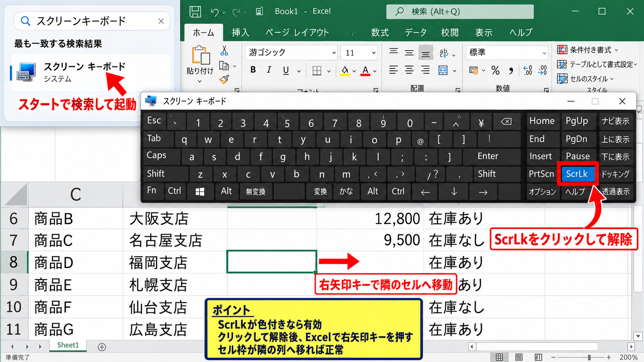Clear the Start search box with X

pos(161,21)
